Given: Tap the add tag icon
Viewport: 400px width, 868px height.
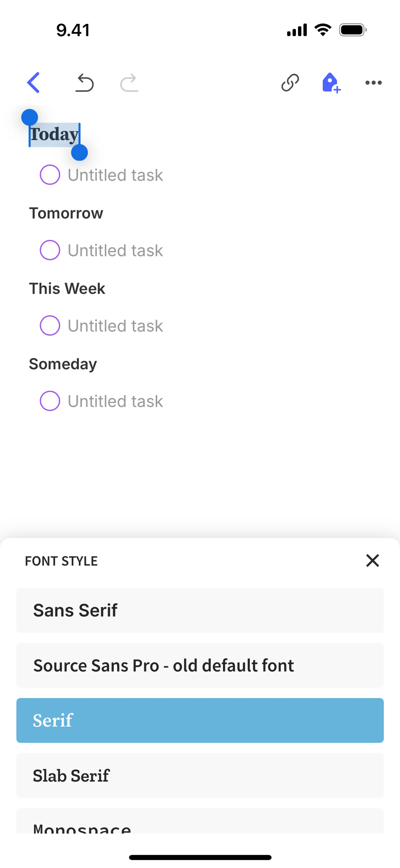Looking at the screenshot, I should (x=331, y=83).
